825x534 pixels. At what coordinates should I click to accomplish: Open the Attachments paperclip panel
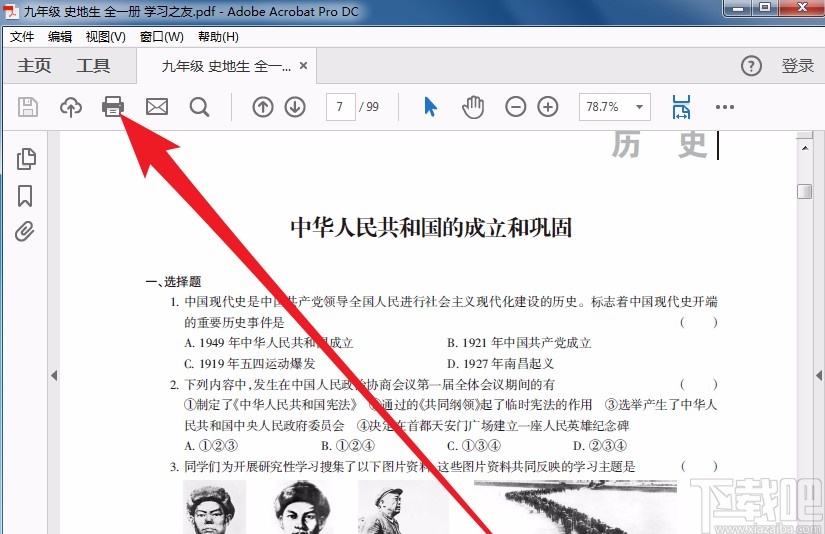25,231
